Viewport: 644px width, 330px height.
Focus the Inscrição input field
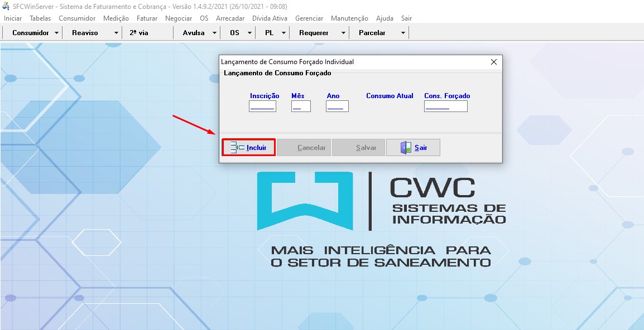point(262,106)
